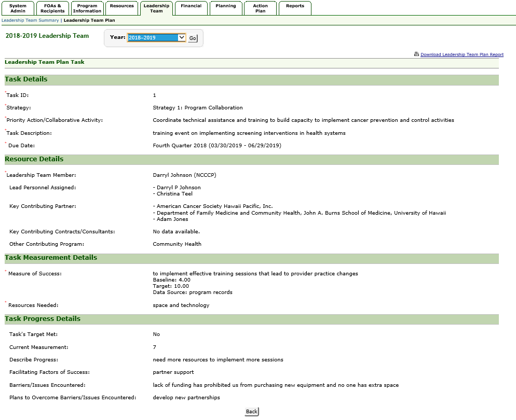Image resolution: width=516 pixels, height=420 pixels.
Task: Open the Leadership Team Summary breadcrumb link
Action: (30, 20)
